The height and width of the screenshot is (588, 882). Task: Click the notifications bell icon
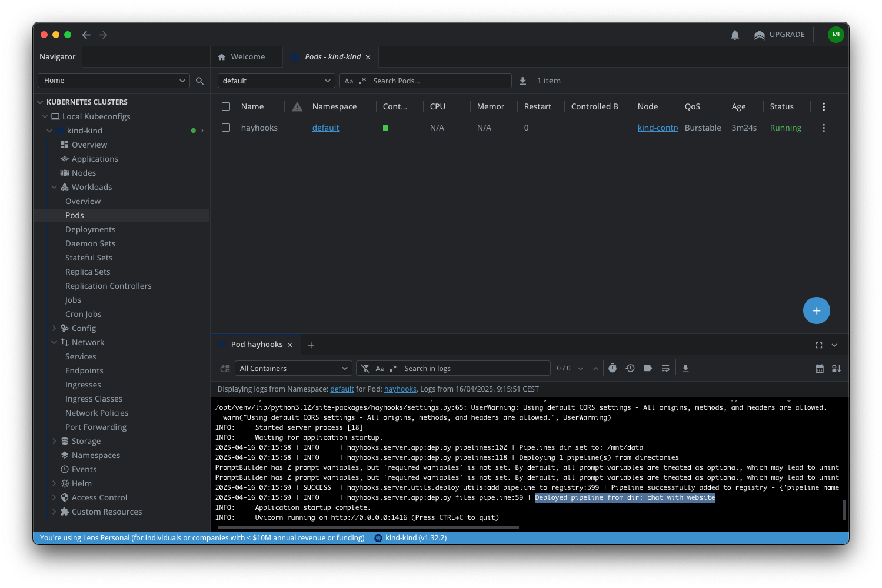[x=734, y=35]
